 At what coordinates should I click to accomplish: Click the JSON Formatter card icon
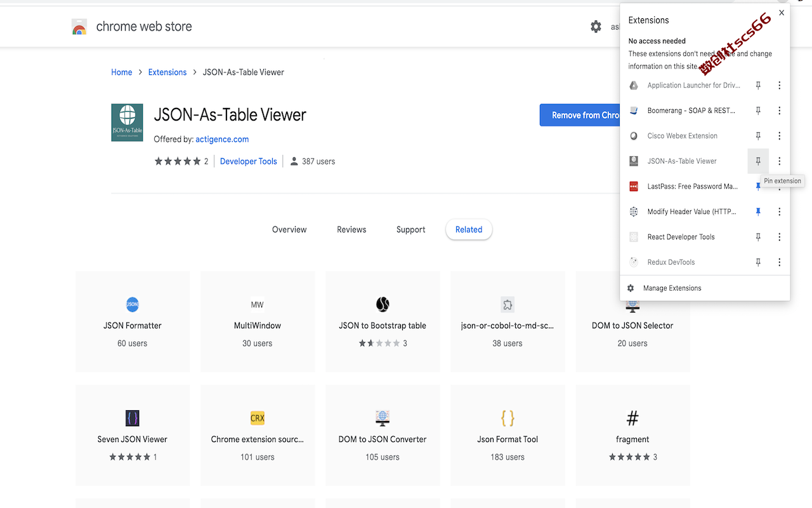tap(132, 304)
